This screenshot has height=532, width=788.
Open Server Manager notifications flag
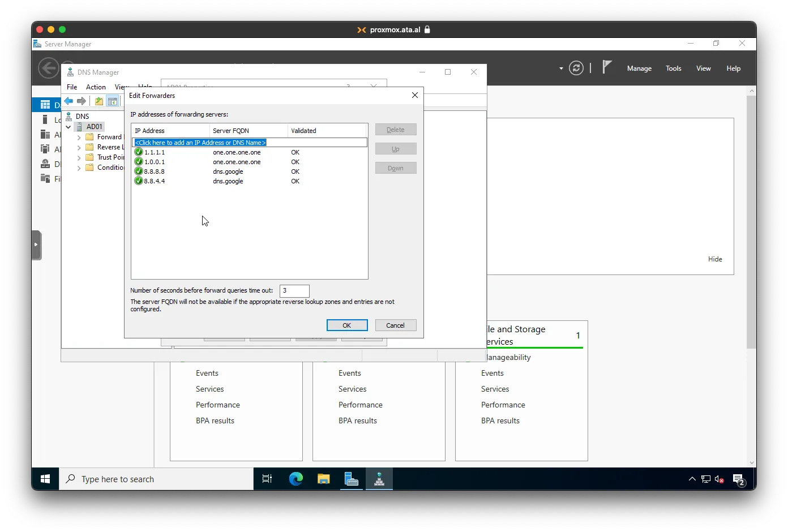[x=607, y=67]
